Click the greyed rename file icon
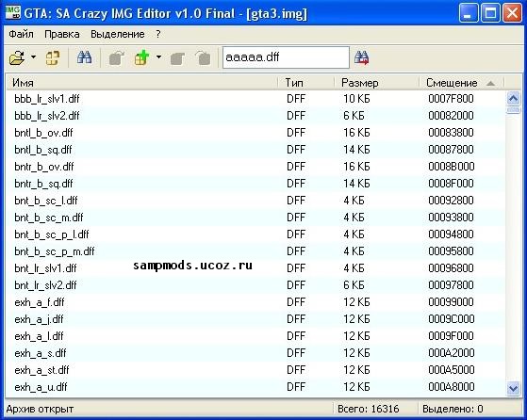Screen dimensions: 527x420 [x=177, y=58]
